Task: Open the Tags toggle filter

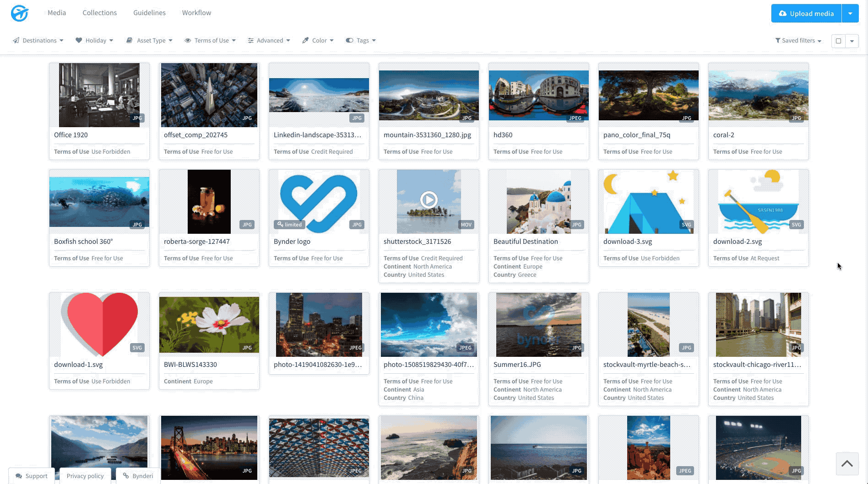Action: point(361,41)
